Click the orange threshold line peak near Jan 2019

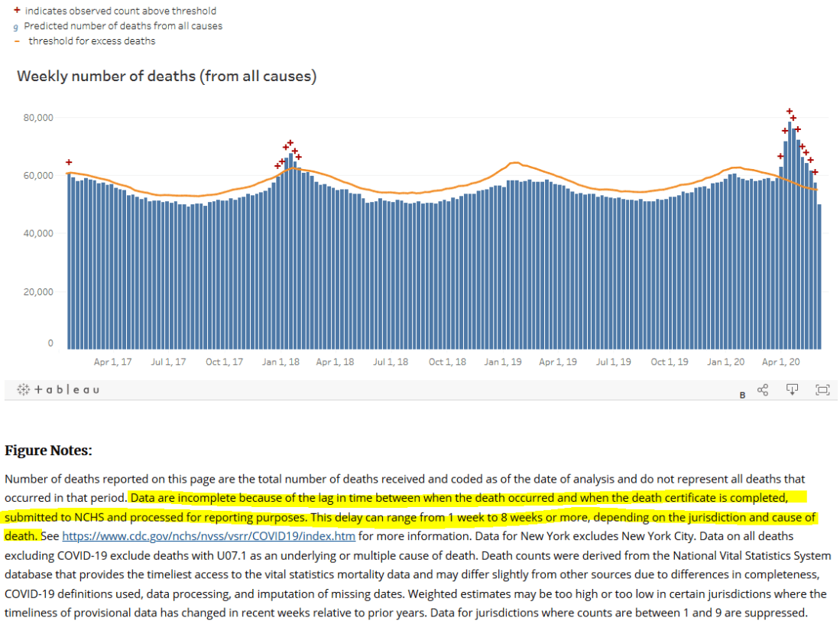(x=516, y=163)
